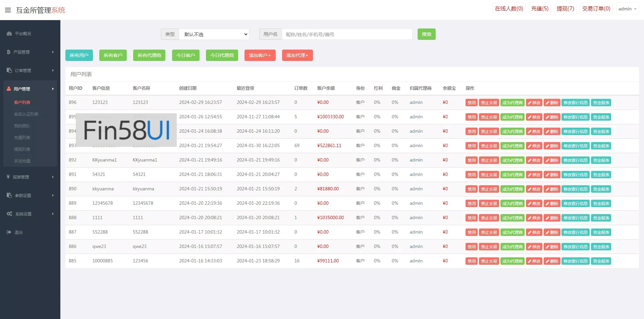Expand the 订单管理 sidebar menu arrow
Viewport: 644px width, 319px height.
(53, 70)
